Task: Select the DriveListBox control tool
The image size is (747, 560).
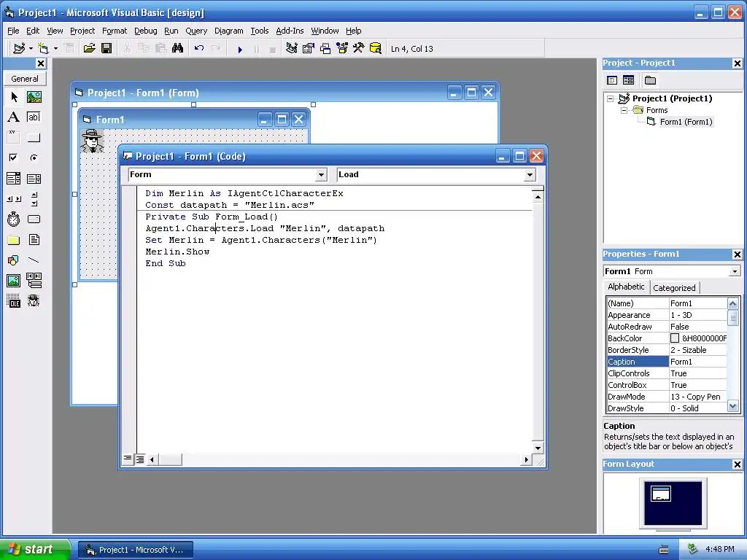Action: 34,219
